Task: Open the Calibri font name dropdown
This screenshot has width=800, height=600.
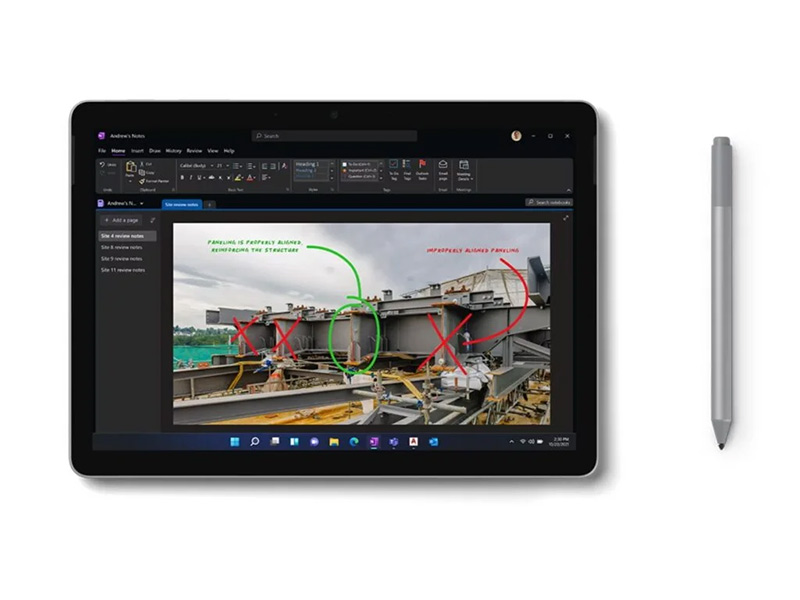Action: (212, 166)
